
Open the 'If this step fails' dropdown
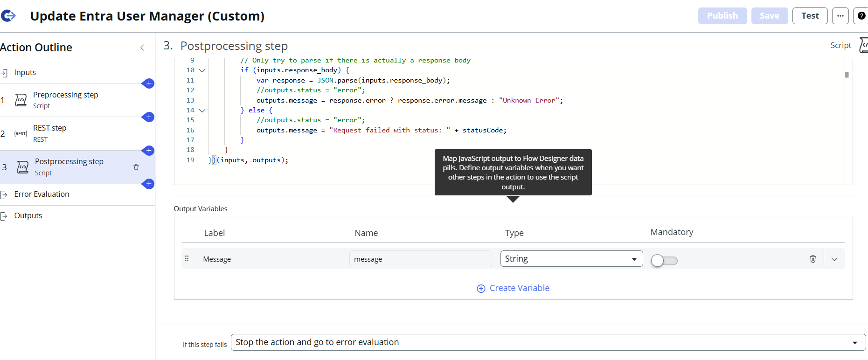[x=548, y=342]
